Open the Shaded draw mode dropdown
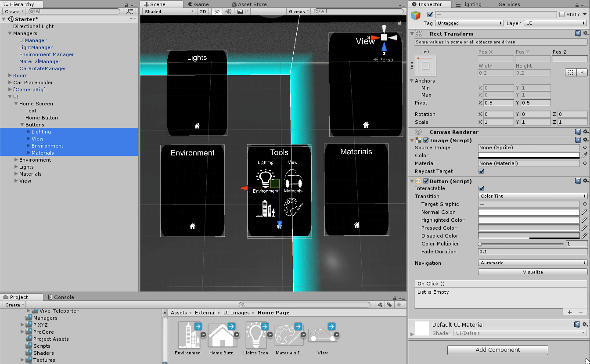Screen dimensions: 590x364 tap(169, 11)
